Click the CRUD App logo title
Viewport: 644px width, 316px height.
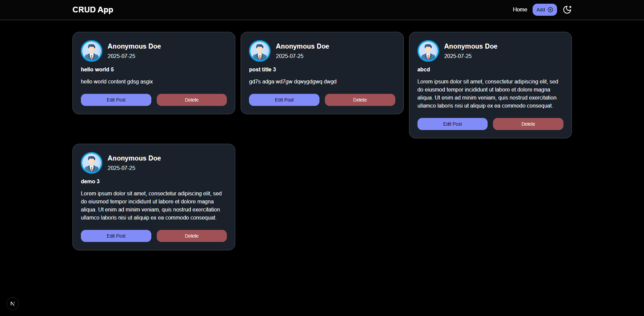coord(93,10)
